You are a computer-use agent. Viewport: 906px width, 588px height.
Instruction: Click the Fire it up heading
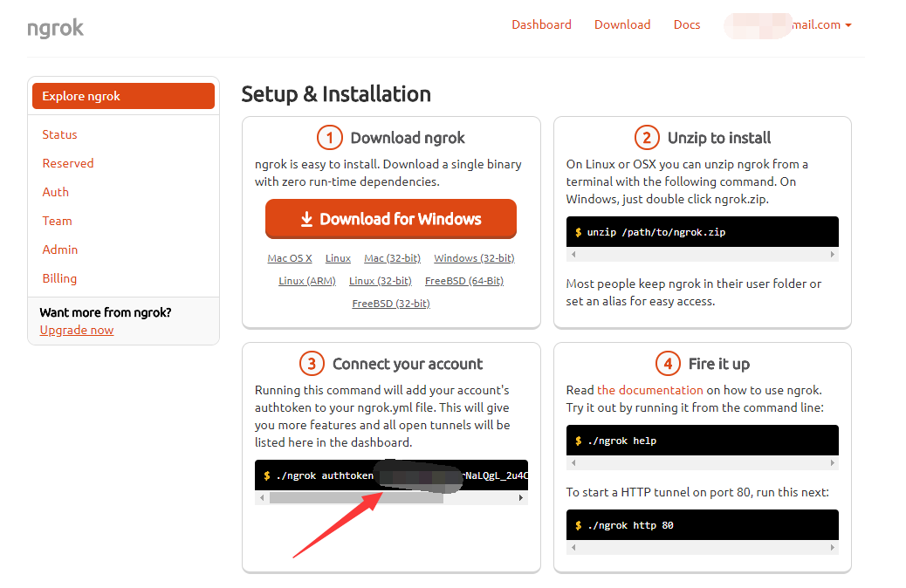[x=719, y=364]
